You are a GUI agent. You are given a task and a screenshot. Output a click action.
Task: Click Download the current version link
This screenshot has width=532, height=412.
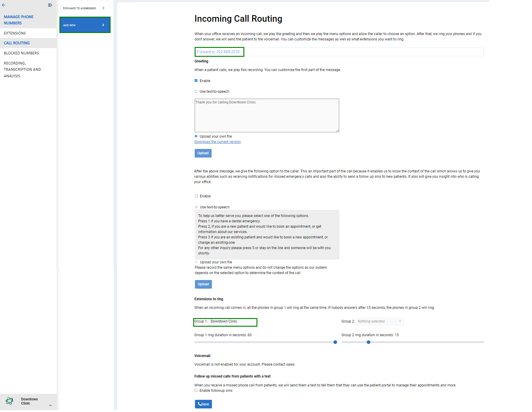point(218,142)
